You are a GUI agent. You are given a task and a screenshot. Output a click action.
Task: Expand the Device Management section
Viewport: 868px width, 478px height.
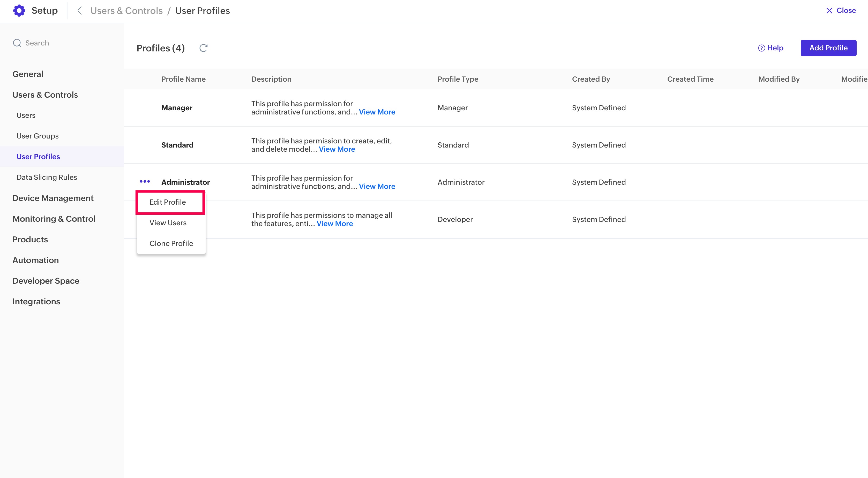point(53,198)
